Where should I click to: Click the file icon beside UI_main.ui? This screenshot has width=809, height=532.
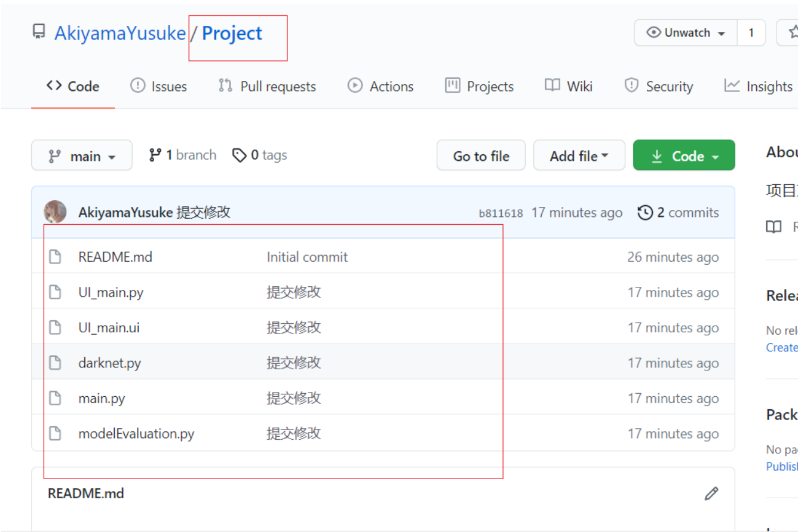[55, 327]
